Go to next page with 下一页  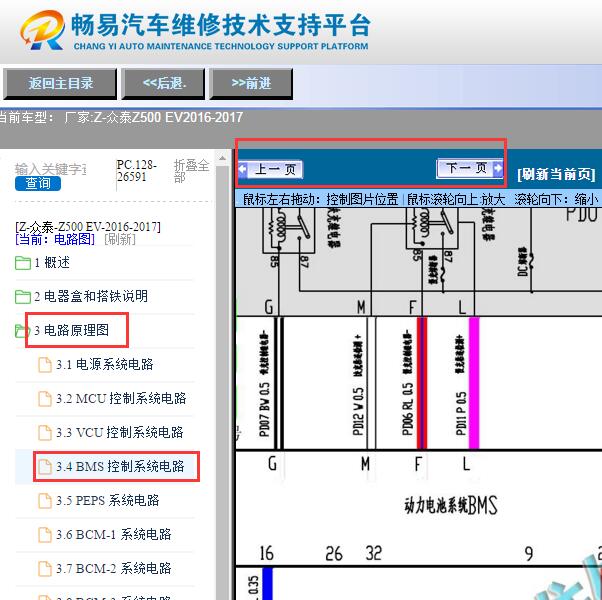[470, 168]
